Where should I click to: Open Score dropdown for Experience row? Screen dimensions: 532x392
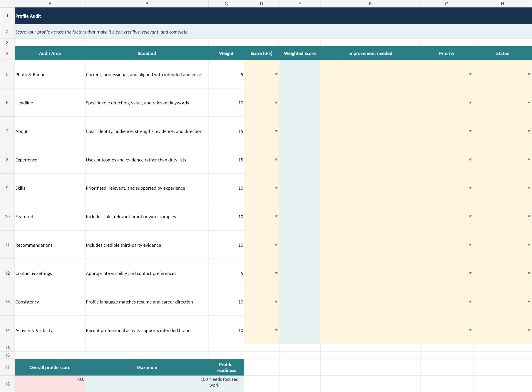[x=276, y=160]
